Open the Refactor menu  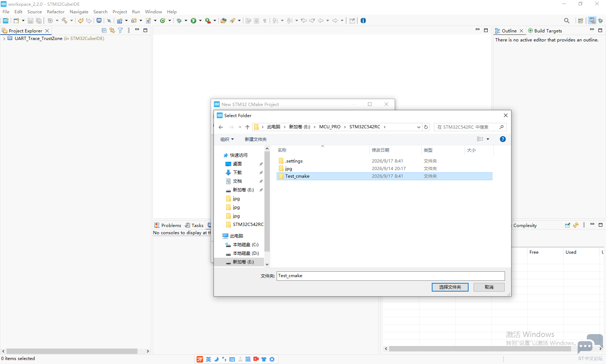click(x=56, y=12)
